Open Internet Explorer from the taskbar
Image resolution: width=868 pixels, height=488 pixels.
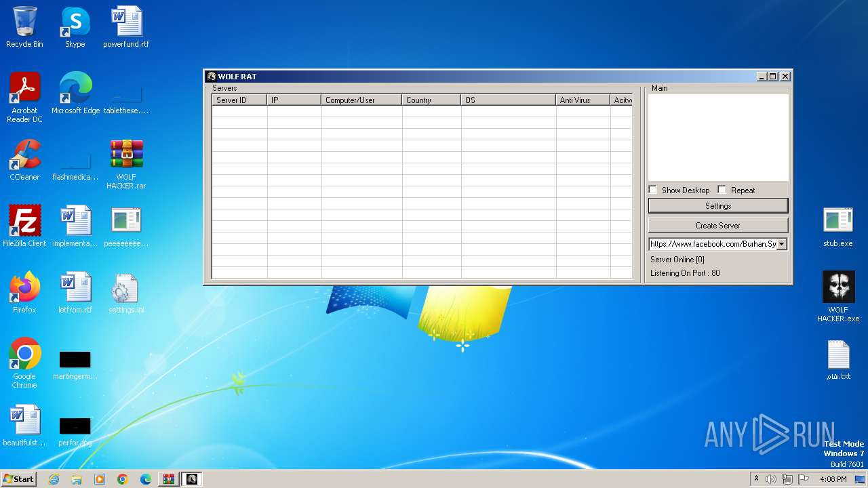54,479
